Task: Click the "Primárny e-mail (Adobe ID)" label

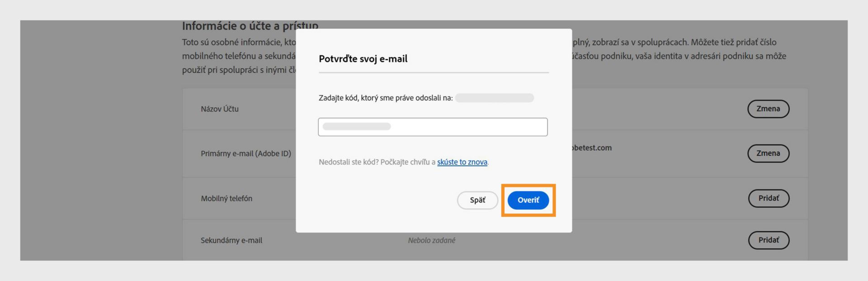Action: (246, 153)
